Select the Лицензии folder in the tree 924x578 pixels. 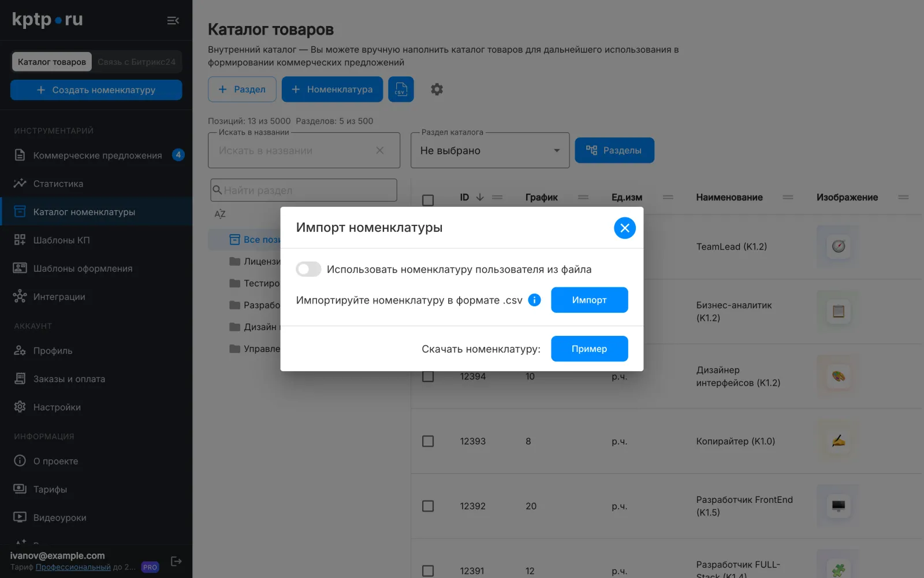[x=255, y=261]
